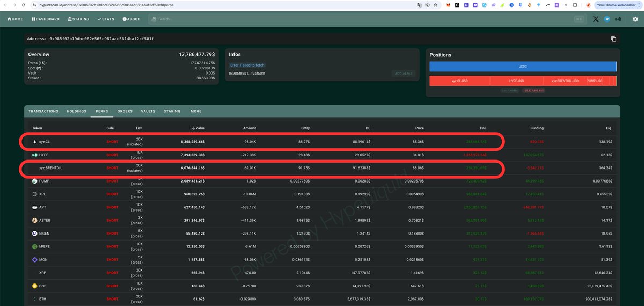This screenshot has height=306, width=644.
Task: Switch to the VAULTS tab
Action: point(148,111)
